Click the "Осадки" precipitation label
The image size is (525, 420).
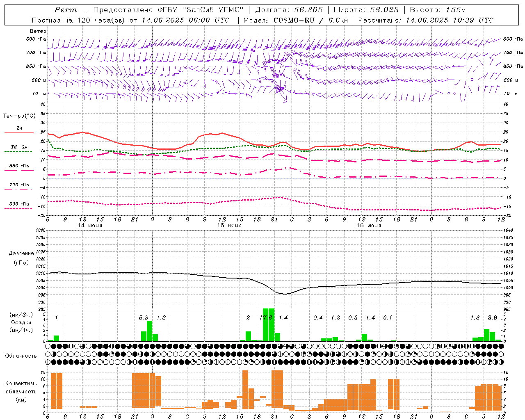21,322
